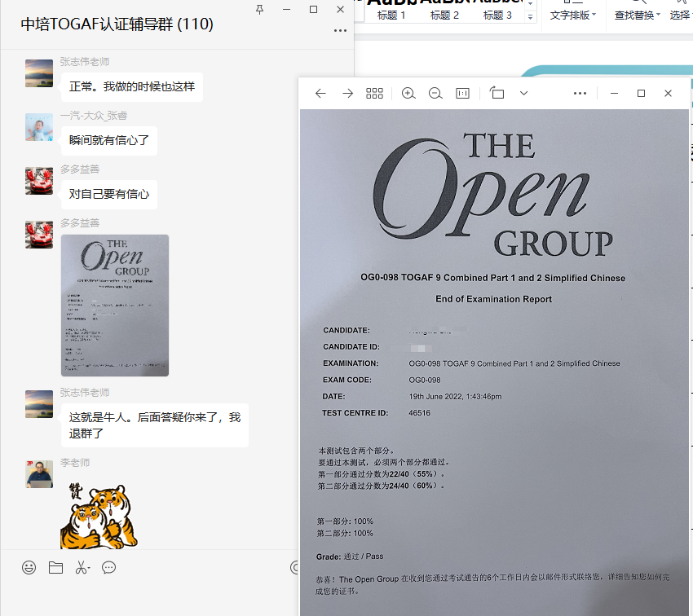Go to previous image in viewer

[320, 93]
